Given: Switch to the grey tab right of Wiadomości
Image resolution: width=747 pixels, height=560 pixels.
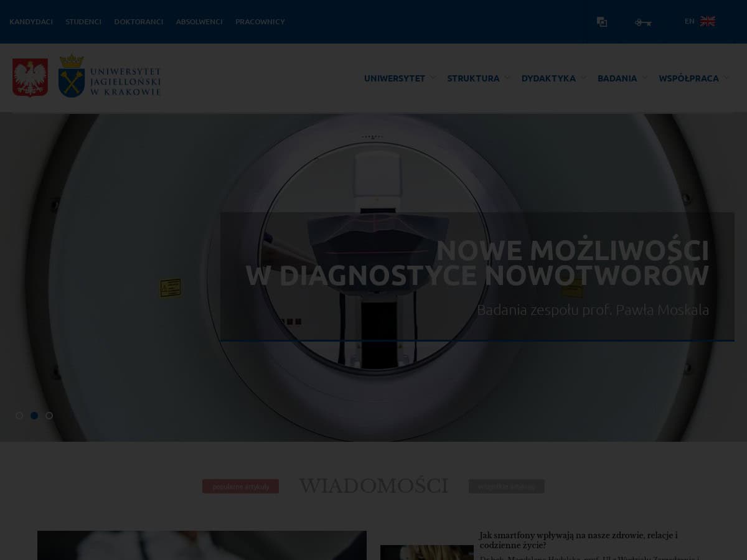Looking at the screenshot, I should pos(507,487).
